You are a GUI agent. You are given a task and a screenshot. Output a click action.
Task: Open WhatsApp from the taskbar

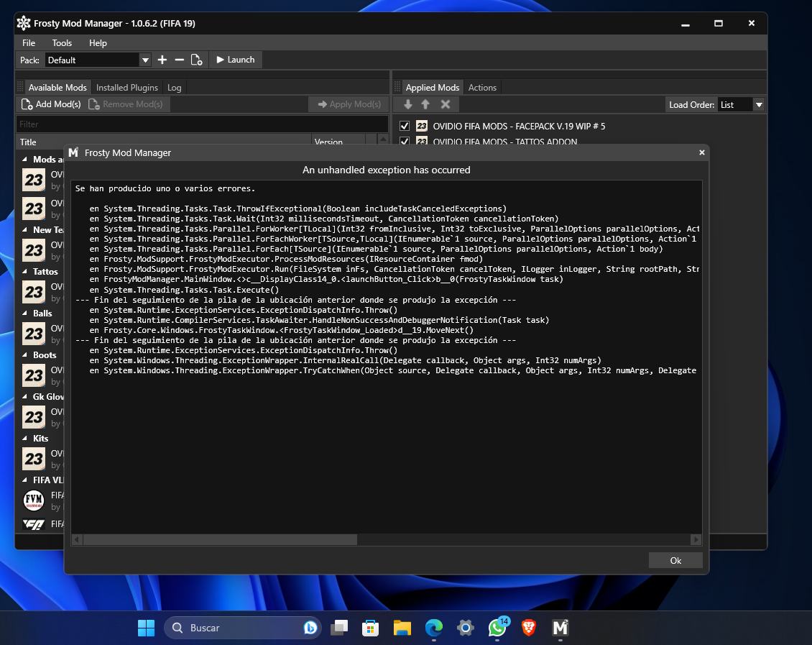[x=498, y=628]
